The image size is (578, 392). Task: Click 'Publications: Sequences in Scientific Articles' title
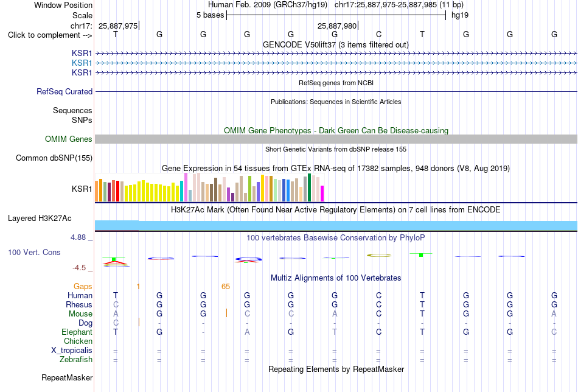(336, 102)
